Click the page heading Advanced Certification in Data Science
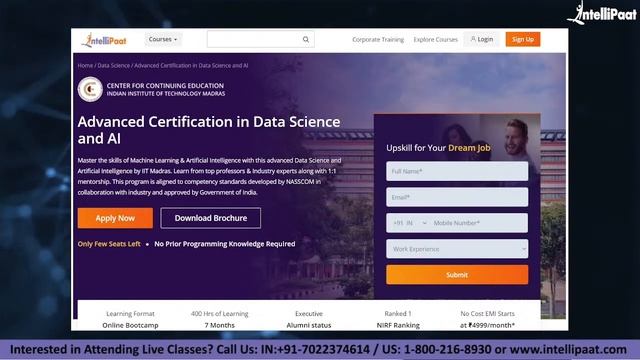Viewport: 640px width, 360px height. pos(209,130)
